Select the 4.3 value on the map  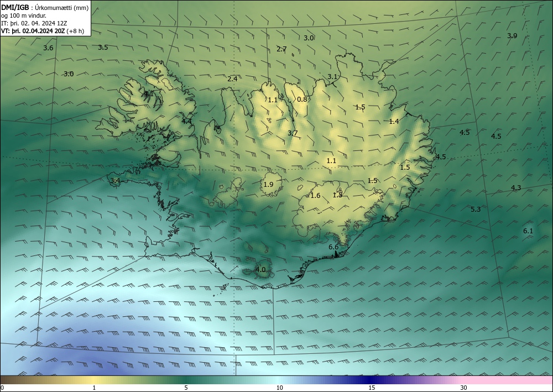coord(516,188)
